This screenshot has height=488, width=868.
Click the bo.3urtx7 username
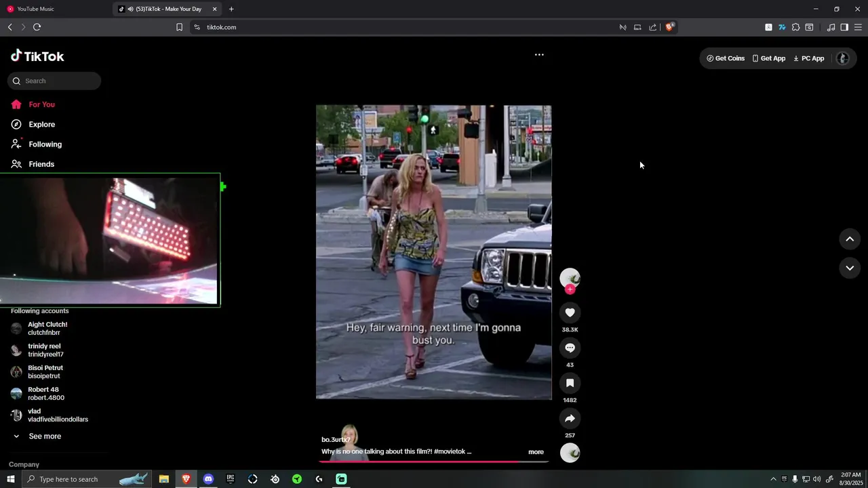[x=336, y=440]
